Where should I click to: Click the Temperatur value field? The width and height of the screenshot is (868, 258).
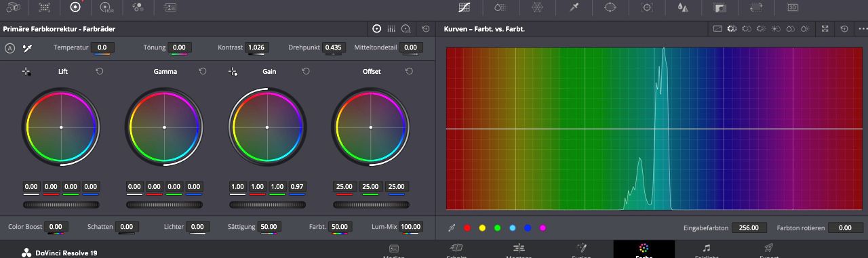pos(102,48)
